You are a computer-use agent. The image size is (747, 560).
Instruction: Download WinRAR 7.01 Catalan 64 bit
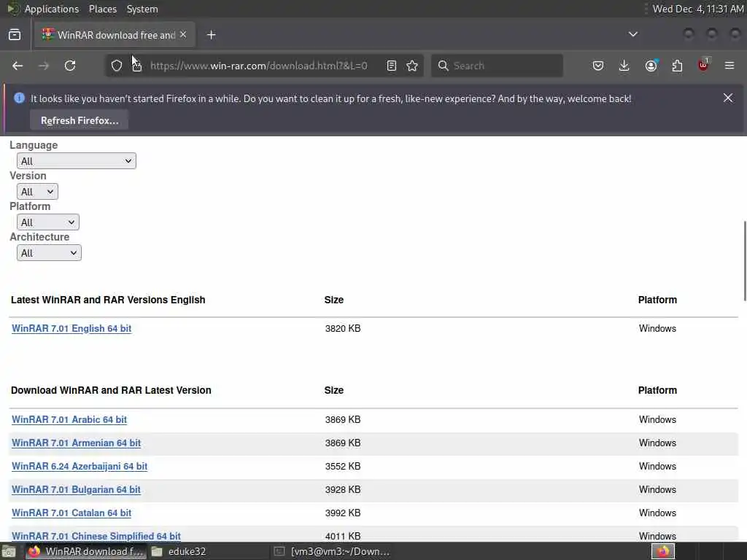click(x=71, y=513)
